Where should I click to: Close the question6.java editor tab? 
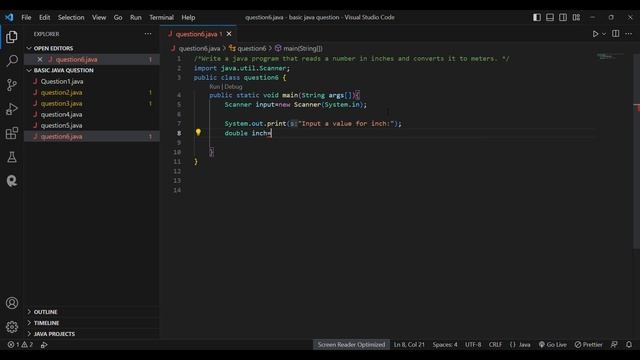pos(229,34)
